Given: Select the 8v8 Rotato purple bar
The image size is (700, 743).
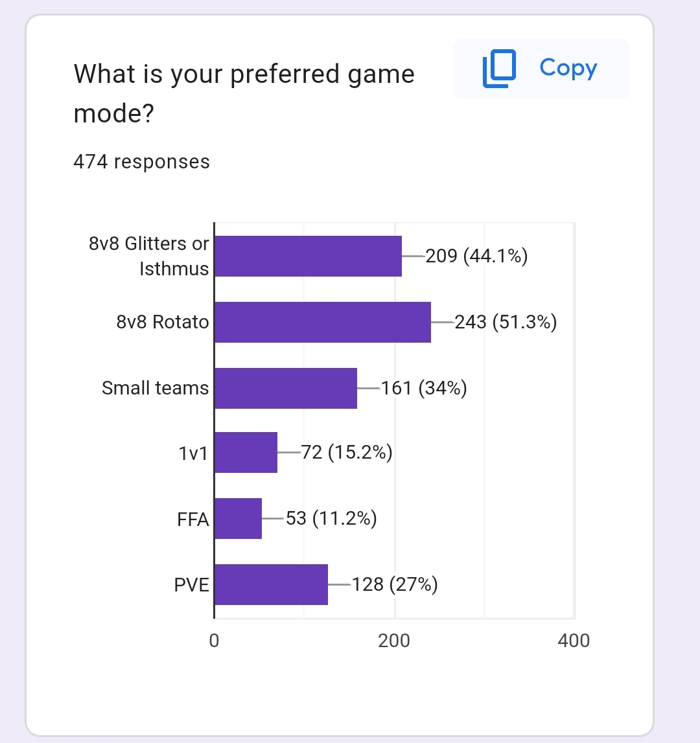Looking at the screenshot, I should click(322, 322).
